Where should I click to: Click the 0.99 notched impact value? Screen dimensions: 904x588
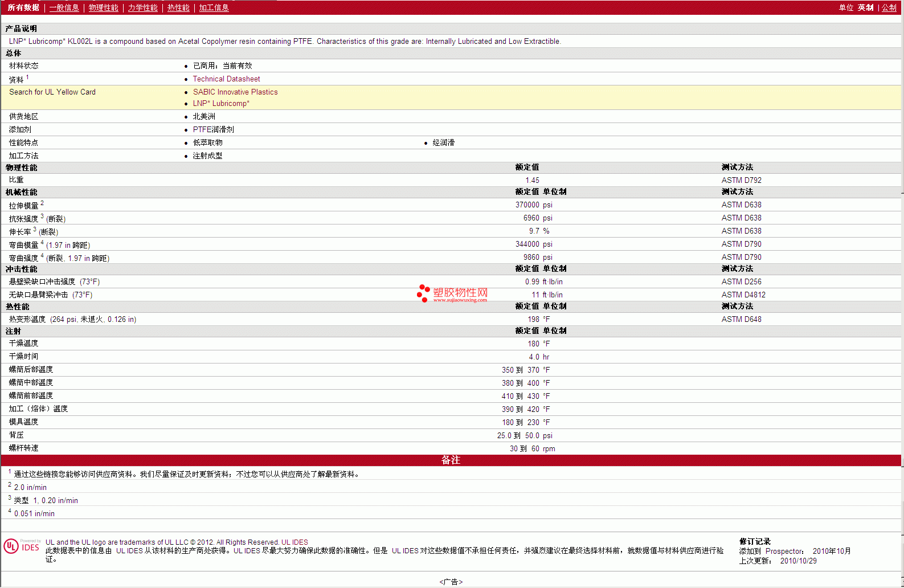[532, 282]
